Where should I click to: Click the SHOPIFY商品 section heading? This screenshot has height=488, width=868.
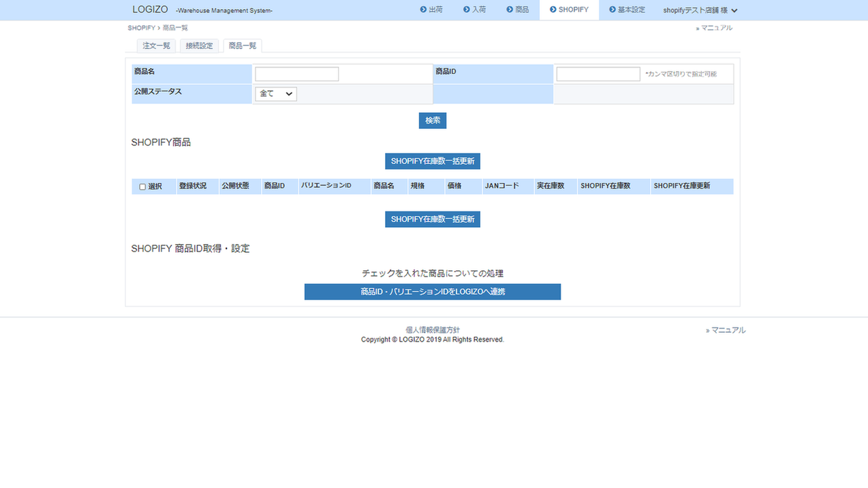(x=161, y=142)
